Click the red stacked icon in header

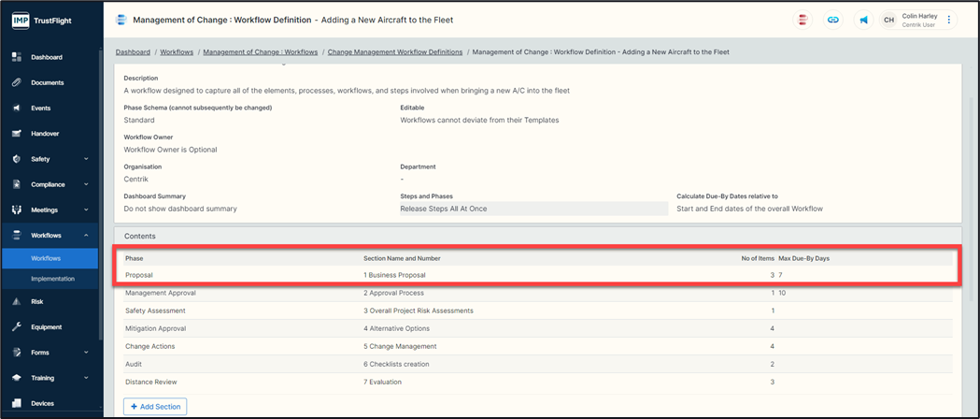pos(802,20)
